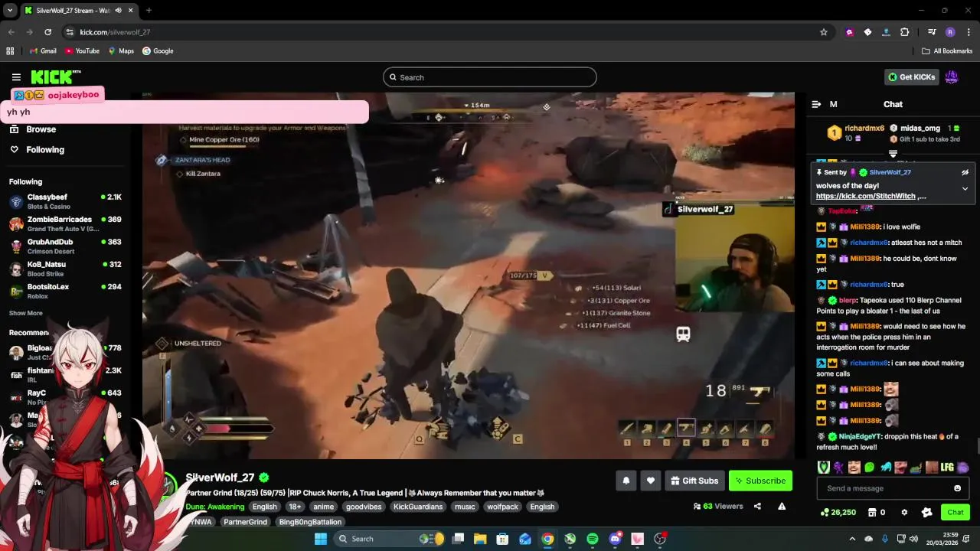
Task: Click the channel points 26,250 counter
Action: 838,513
